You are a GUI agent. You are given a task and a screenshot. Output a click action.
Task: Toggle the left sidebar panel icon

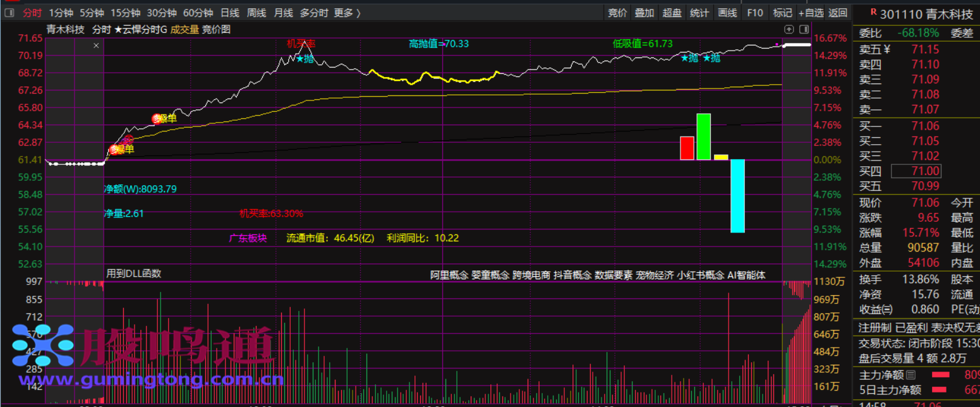click(9, 13)
